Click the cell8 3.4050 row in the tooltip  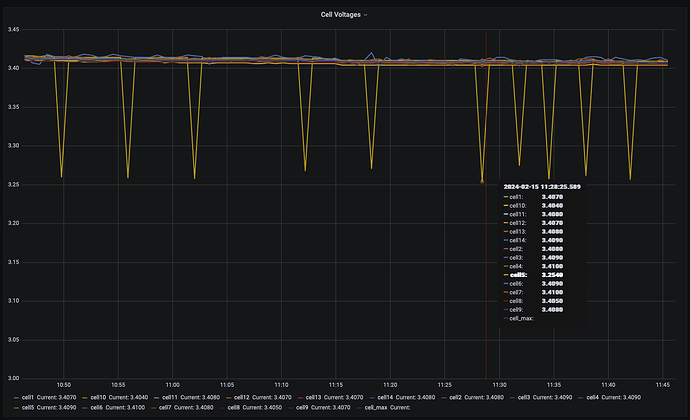[533, 301]
